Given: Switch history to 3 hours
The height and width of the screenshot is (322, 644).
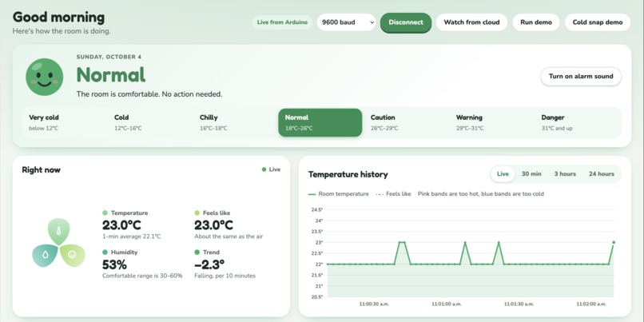Looking at the screenshot, I should coord(565,173).
